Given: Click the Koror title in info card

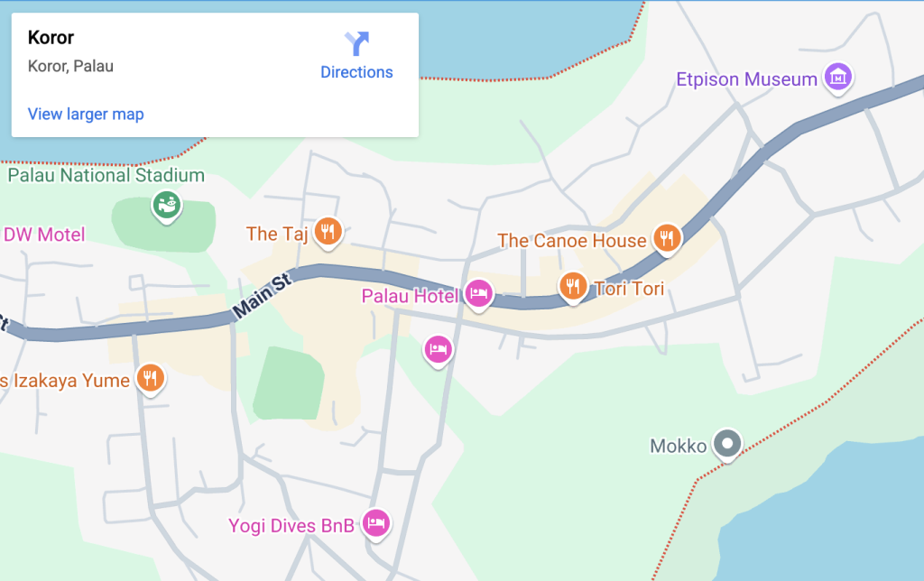Looking at the screenshot, I should coord(51,38).
